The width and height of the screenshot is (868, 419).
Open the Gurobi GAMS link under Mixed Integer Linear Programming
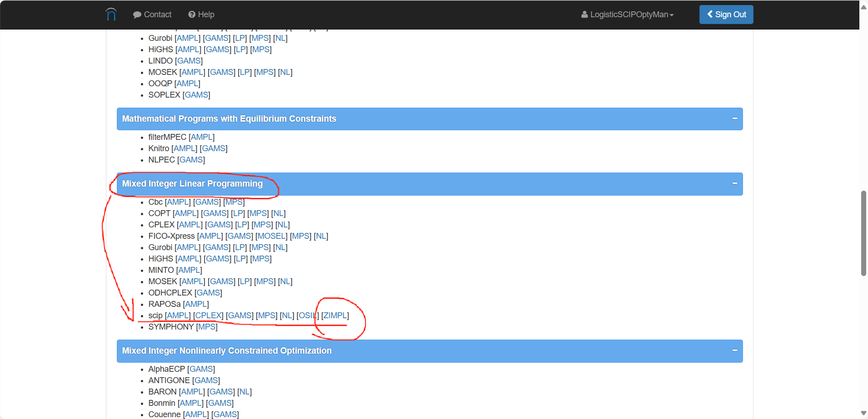(217, 247)
